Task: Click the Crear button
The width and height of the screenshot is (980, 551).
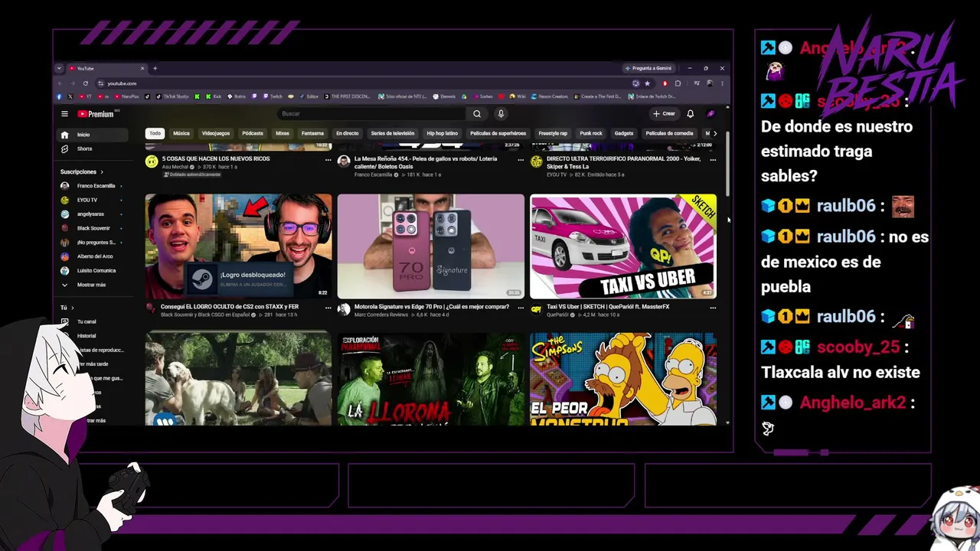Action: (664, 114)
